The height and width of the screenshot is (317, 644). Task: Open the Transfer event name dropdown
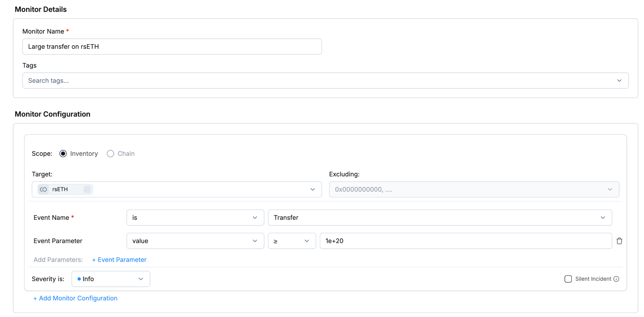[439, 218]
